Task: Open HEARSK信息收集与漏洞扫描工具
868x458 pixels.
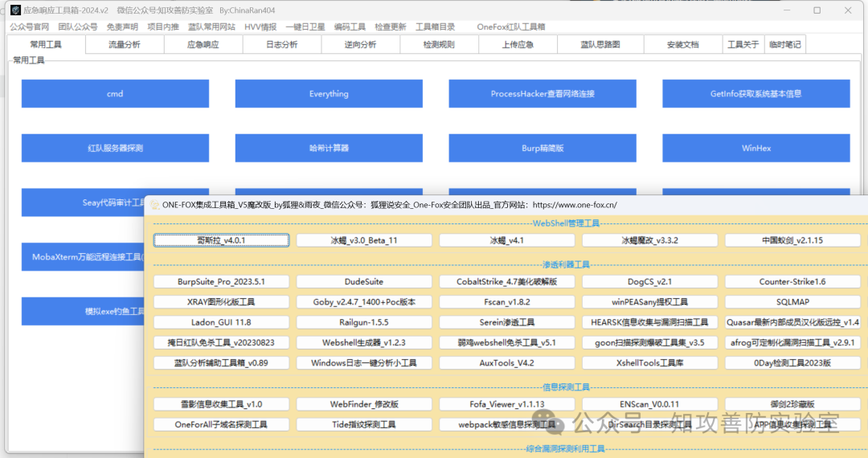Action: coord(650,322)
